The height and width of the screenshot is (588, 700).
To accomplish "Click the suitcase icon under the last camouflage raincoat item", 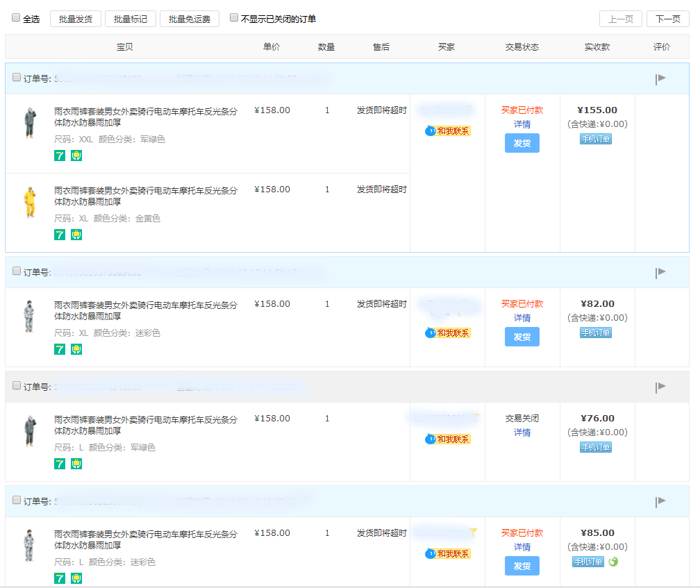I will click(75, 578).
